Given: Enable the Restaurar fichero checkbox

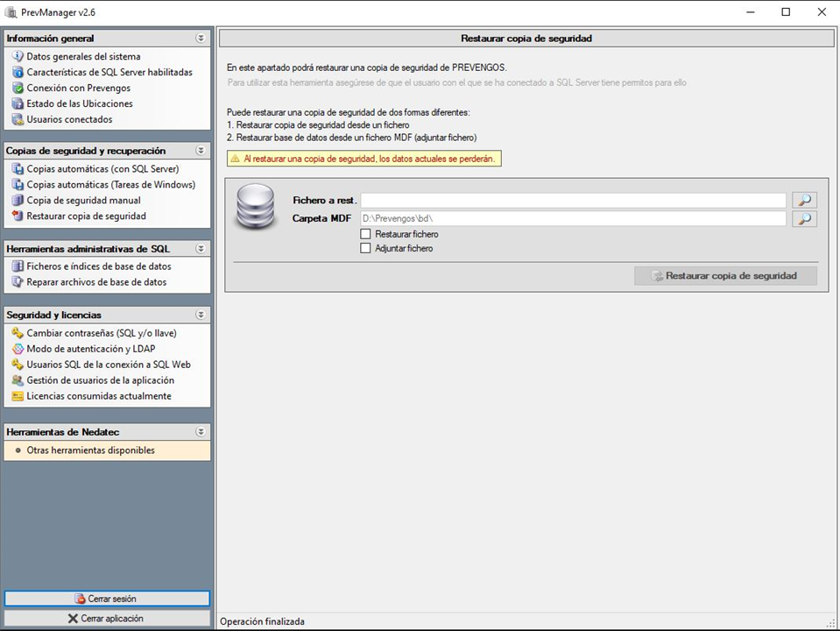Looking at the screenshot, I should pyautogui.click(x=366, y=235).
